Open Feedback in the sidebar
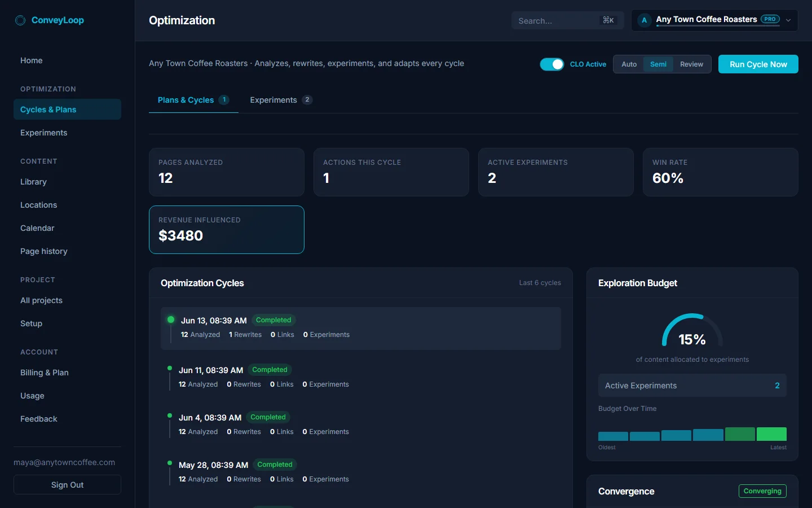 coord(67,419)
